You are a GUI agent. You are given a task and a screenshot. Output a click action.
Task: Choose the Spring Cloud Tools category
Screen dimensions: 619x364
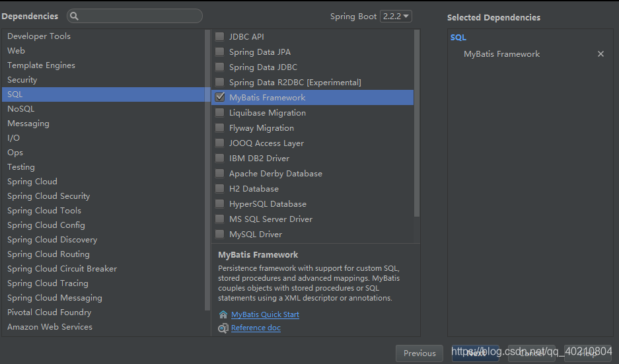[104, 211]
